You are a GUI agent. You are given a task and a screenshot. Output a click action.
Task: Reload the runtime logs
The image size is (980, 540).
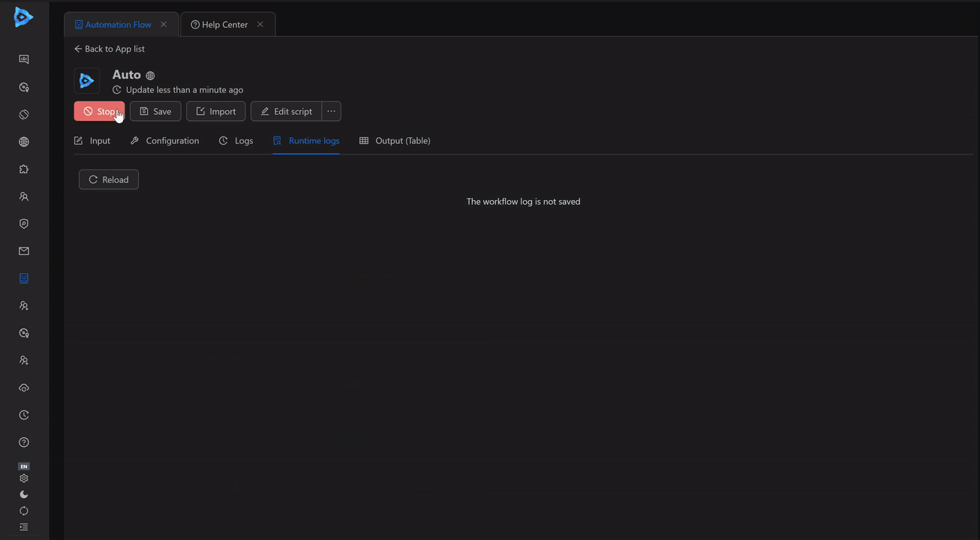(x=108, y=179)
